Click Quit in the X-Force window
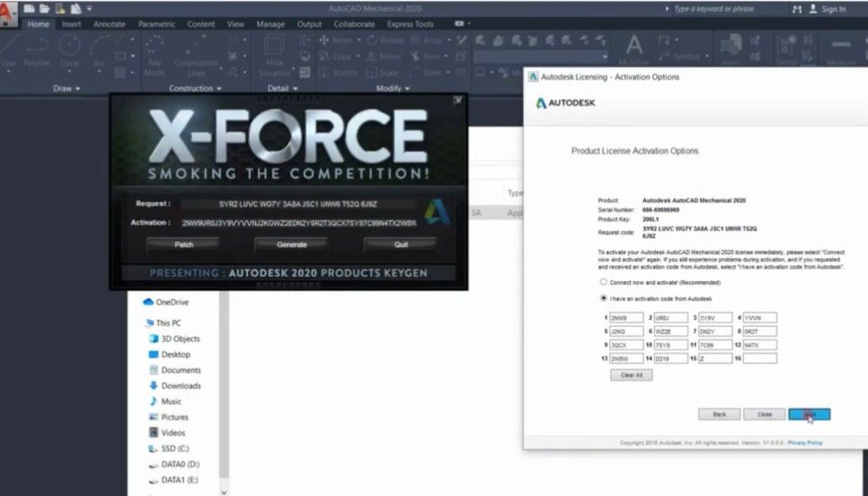Screen dimensions: 868x496 click(401, 244)
